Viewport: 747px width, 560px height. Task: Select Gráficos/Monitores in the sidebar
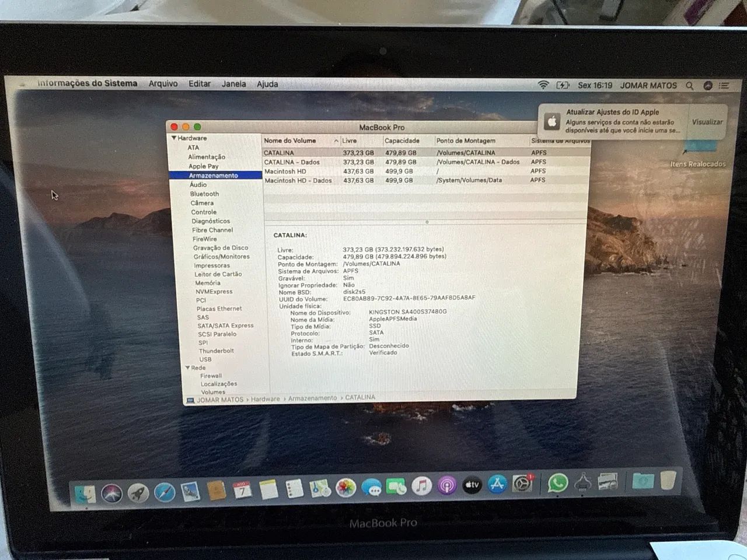pyautogui.click(x=222, y=257)
